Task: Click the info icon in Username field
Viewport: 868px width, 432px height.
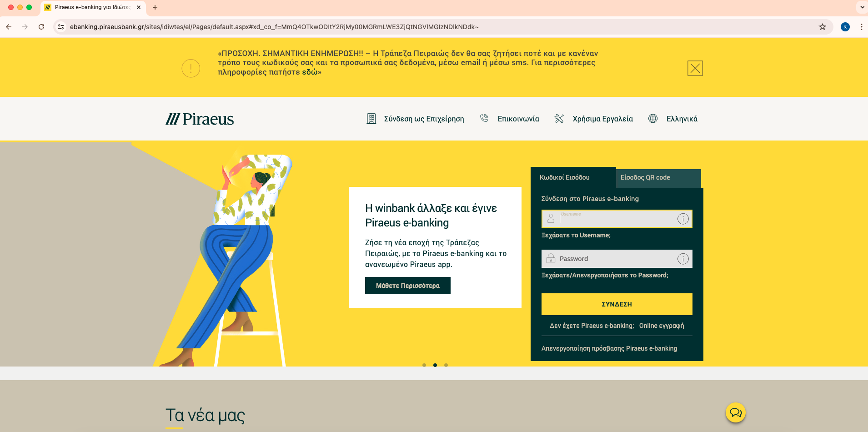Action: click(683, 219)
